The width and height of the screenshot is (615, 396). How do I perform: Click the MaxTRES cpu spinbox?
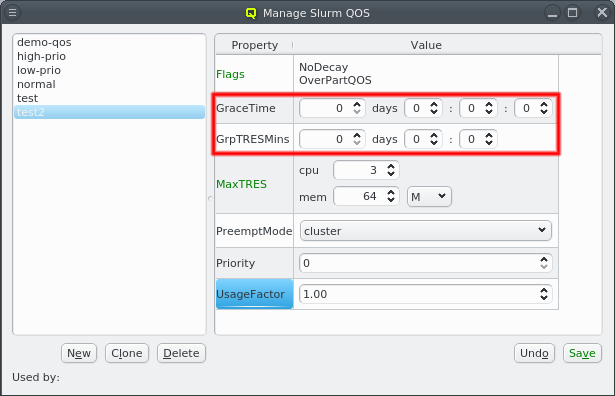(366, 170)
